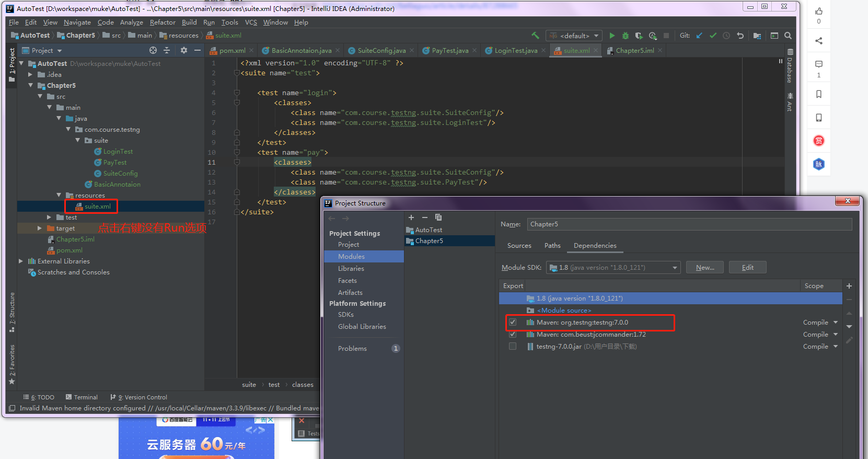Uncheck export for Maven org.testng:testng:7.0.0
Screen dimensions: 868x459
coord(513,323)
